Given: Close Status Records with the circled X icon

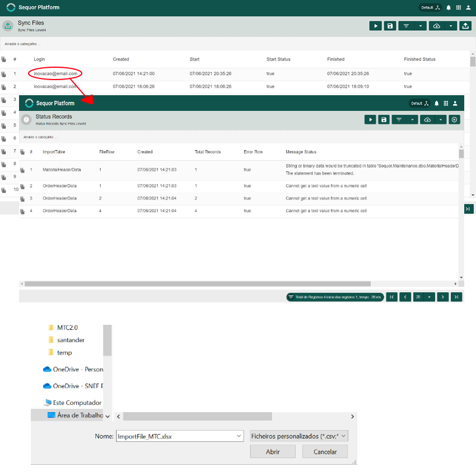Looking at the screenshot, I should click(x=455, y=120).
